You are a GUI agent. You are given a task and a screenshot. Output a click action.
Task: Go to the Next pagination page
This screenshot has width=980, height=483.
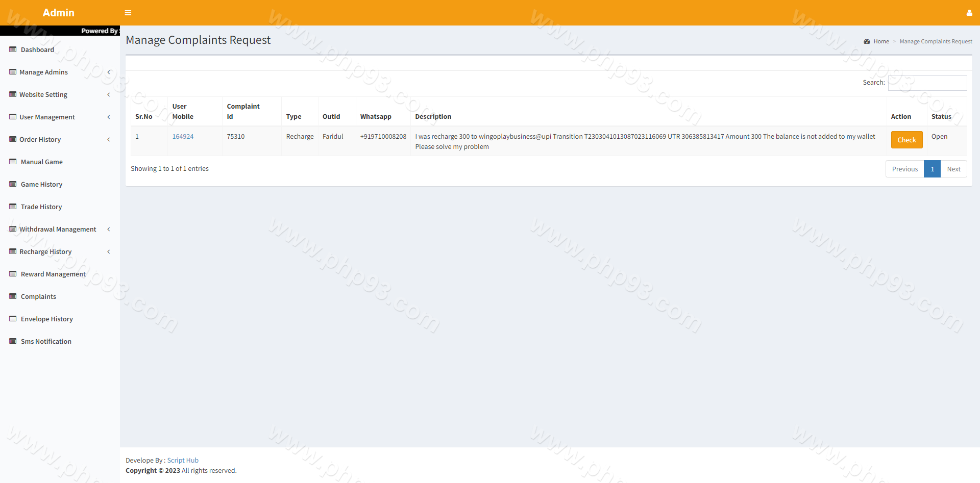953,169
